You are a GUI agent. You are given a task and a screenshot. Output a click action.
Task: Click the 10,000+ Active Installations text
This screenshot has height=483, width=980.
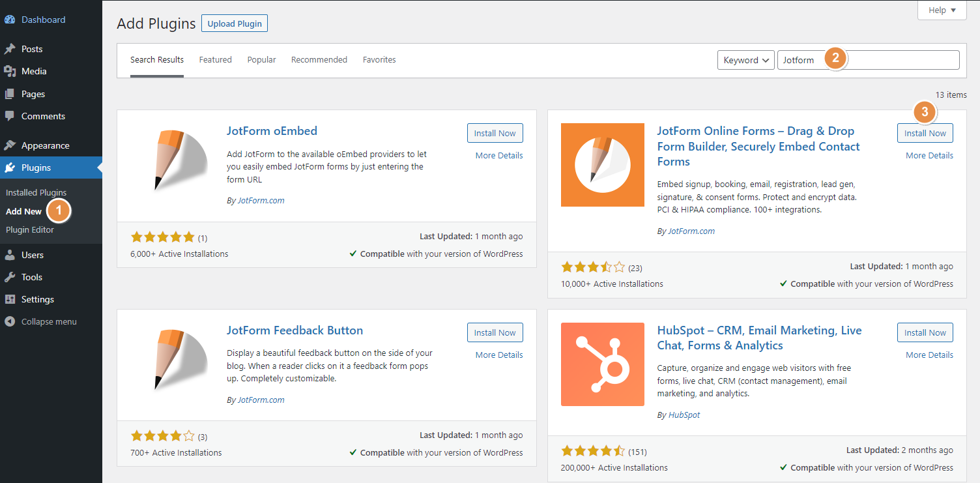pyautogui.click(x=612, y=284)
